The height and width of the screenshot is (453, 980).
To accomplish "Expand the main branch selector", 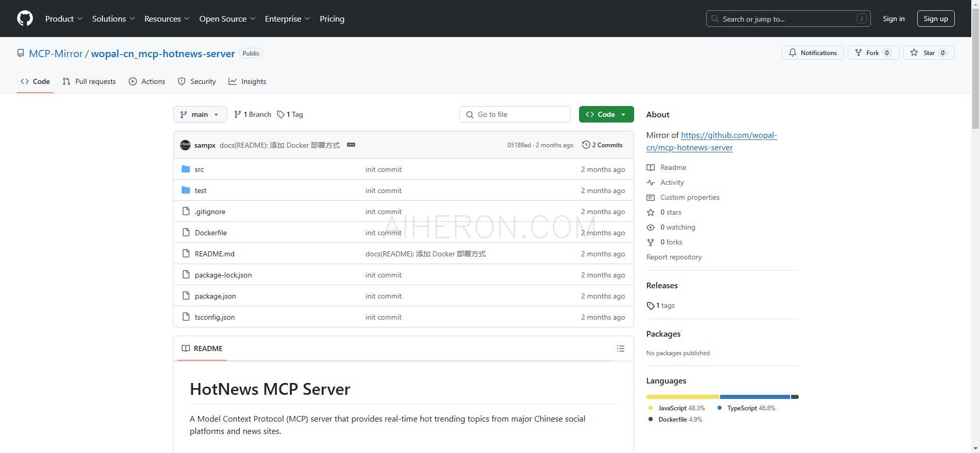I will [200, 114].
